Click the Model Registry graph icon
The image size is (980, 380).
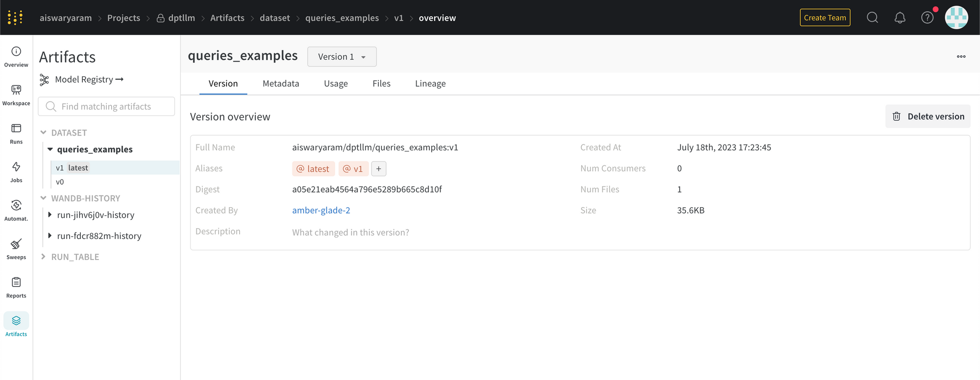click(45, 80)
